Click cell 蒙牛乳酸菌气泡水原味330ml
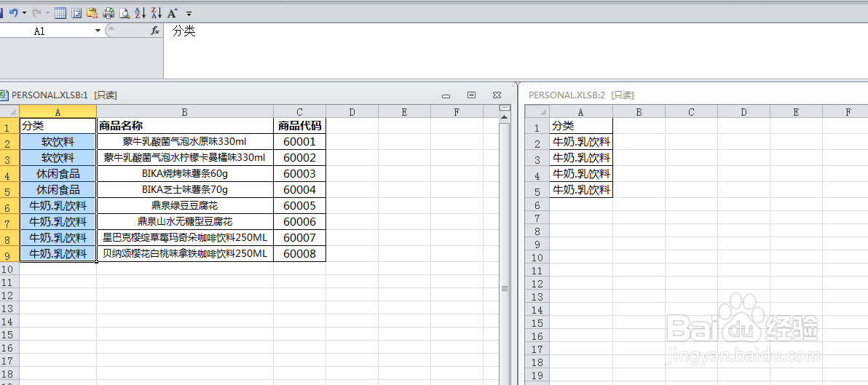Viewport: 868px width, 385px height. point(185,142)
